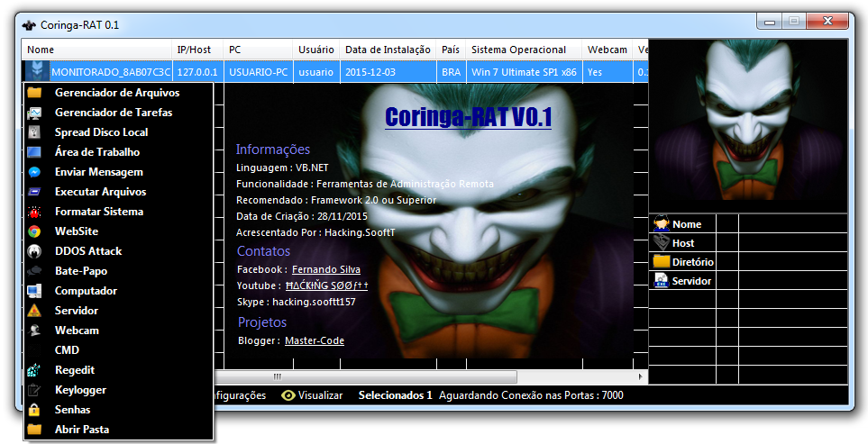
Task: Sort by IP/Host column header
Action: (197, 50)
